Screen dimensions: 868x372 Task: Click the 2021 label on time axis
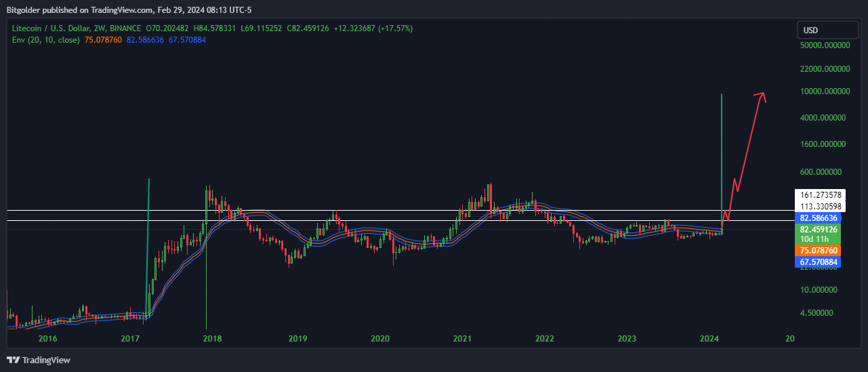[462, 338]
